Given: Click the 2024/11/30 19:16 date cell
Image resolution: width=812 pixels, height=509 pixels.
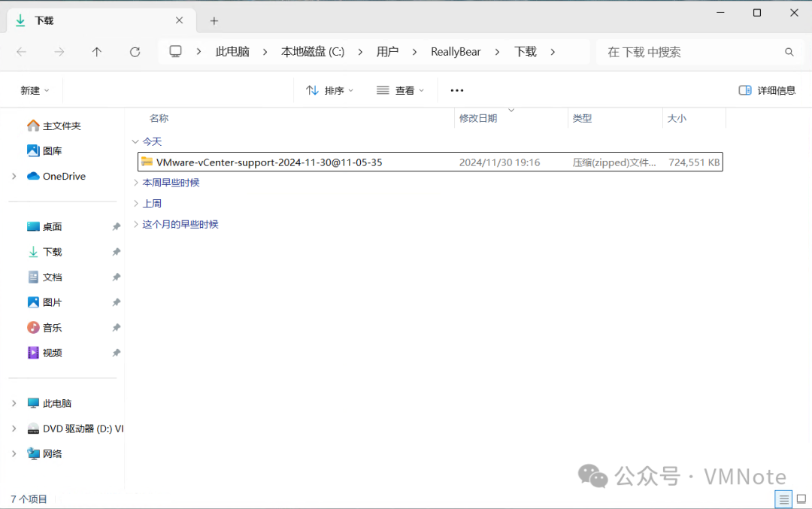Looking at the screenshot, I should (x=500, y=162).
